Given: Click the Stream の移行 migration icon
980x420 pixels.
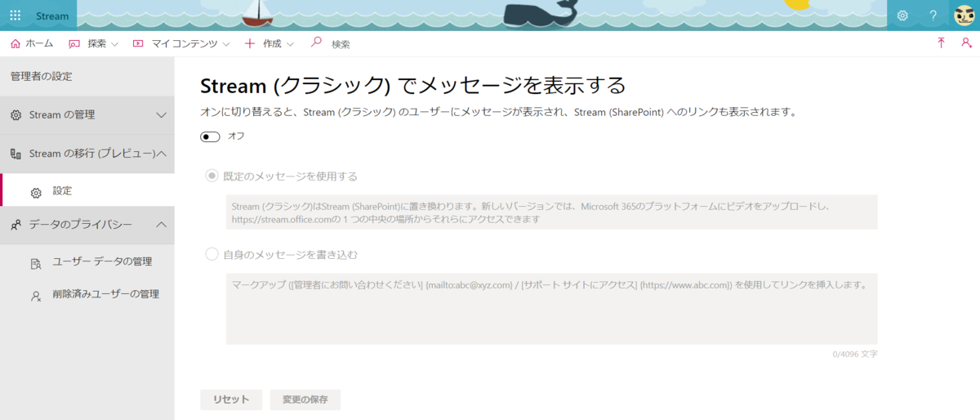Looking at the screenshot, I should [16, 154].
